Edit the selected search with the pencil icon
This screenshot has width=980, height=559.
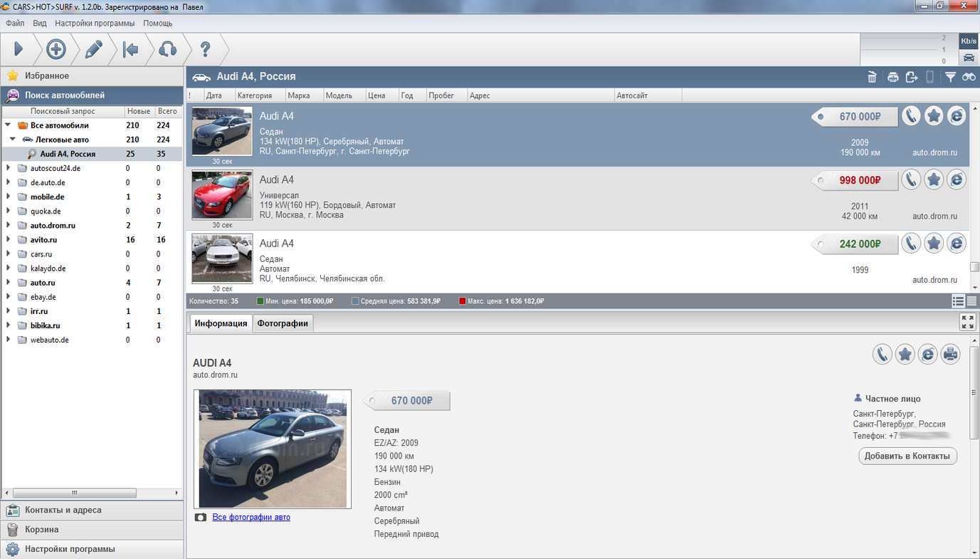[x=94, y=49]
